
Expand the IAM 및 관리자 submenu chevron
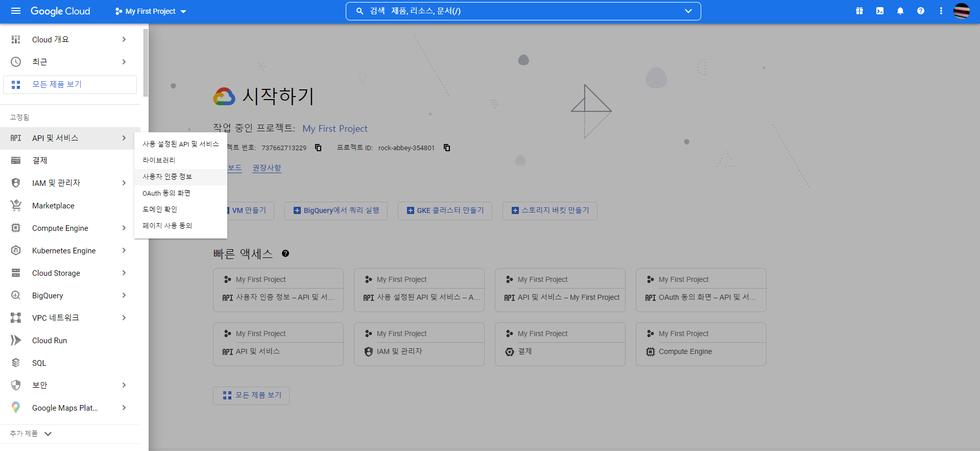pos(124,183)
